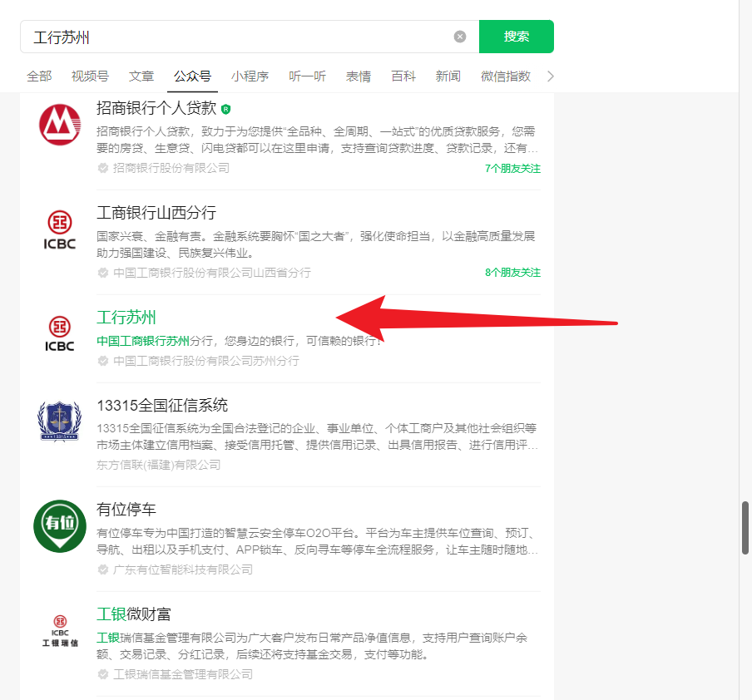Clear the search box with the X icon
Viewport: 752px width, 700px height.
pyautogui.click(x=459, y=37)
